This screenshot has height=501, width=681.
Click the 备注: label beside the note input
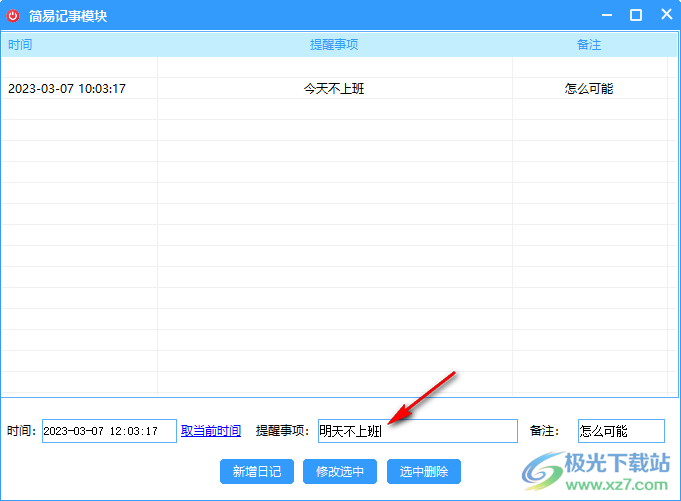[545, 431]
